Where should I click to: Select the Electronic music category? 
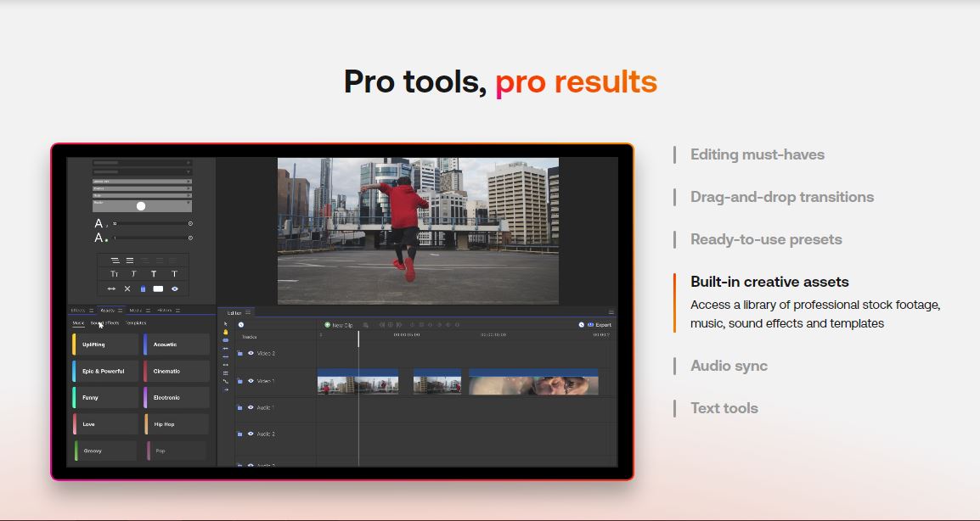(x=177, y=397)
